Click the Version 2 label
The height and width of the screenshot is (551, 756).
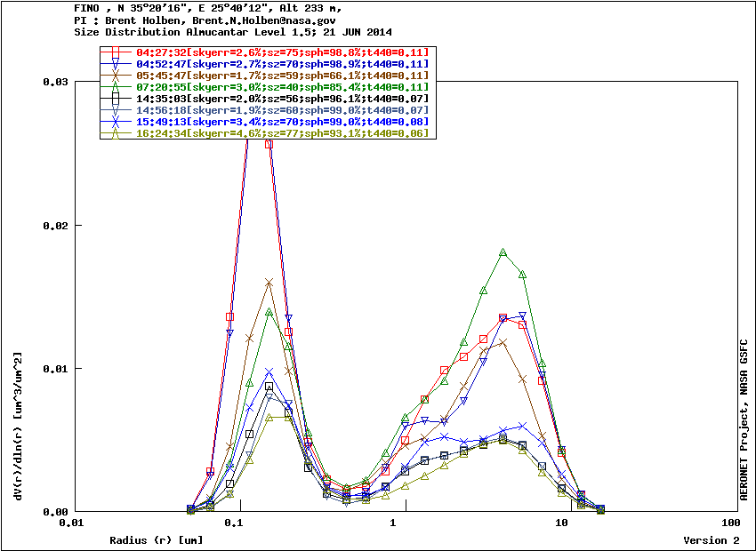tap(711, 540)
